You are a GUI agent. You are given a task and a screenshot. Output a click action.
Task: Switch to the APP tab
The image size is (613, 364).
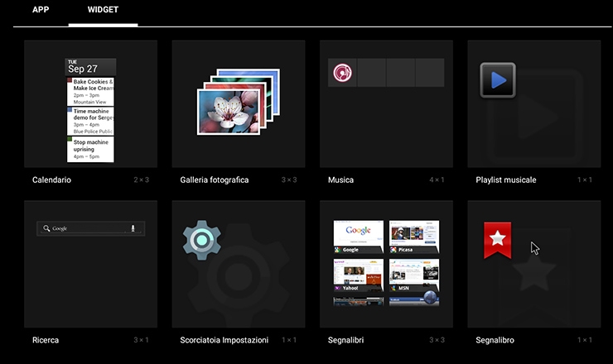[41, 12]
